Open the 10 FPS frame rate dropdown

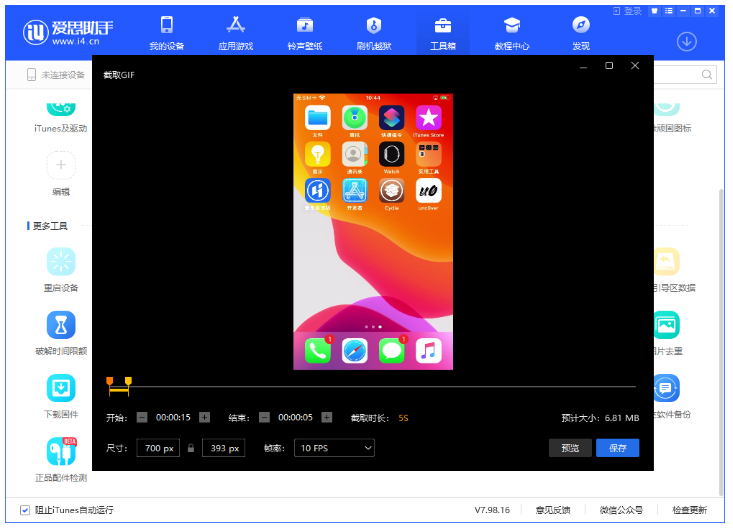334,448
